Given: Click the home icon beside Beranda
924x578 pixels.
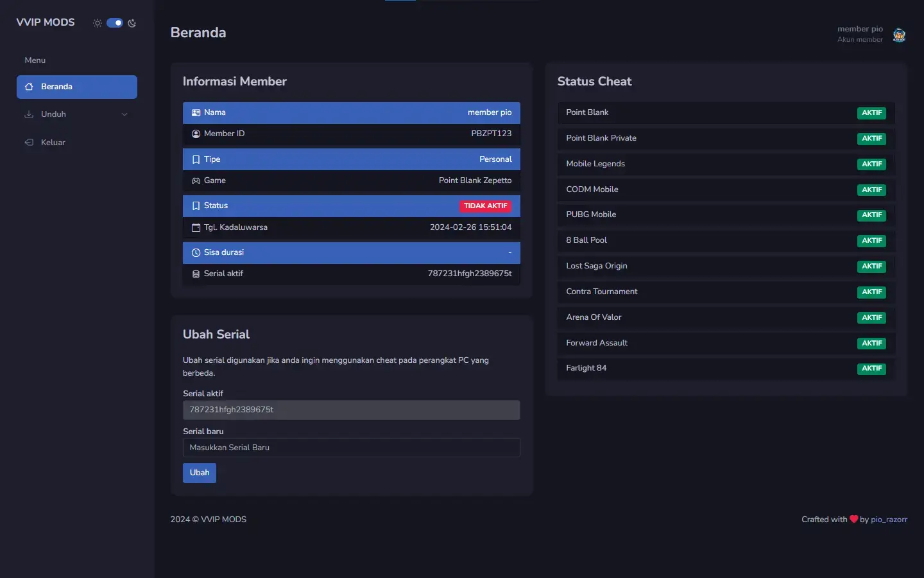Looking at the screenshot, I should click(x=29, y=87).
